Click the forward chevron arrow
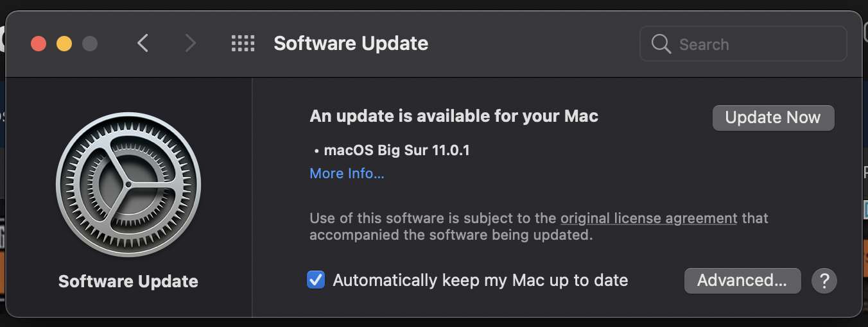Viewport: 868px width, 327px height. coord(190,44)
